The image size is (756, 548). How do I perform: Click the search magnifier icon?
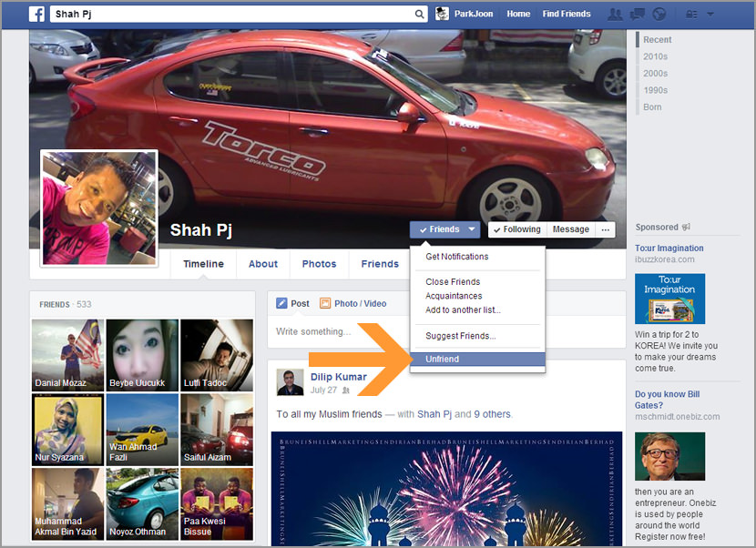pos(420,14)
